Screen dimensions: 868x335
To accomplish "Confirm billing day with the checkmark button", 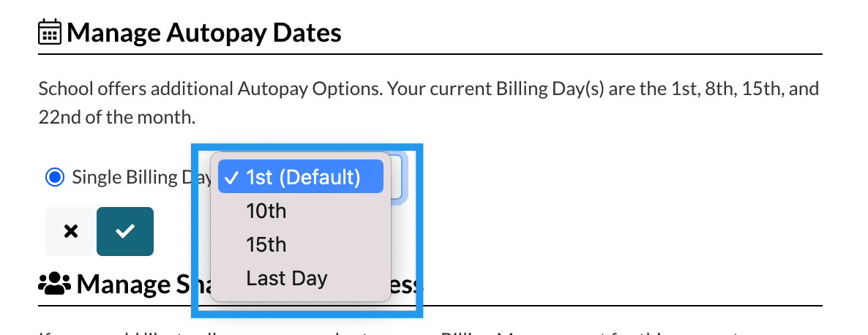I will click(x=125, y=231).
